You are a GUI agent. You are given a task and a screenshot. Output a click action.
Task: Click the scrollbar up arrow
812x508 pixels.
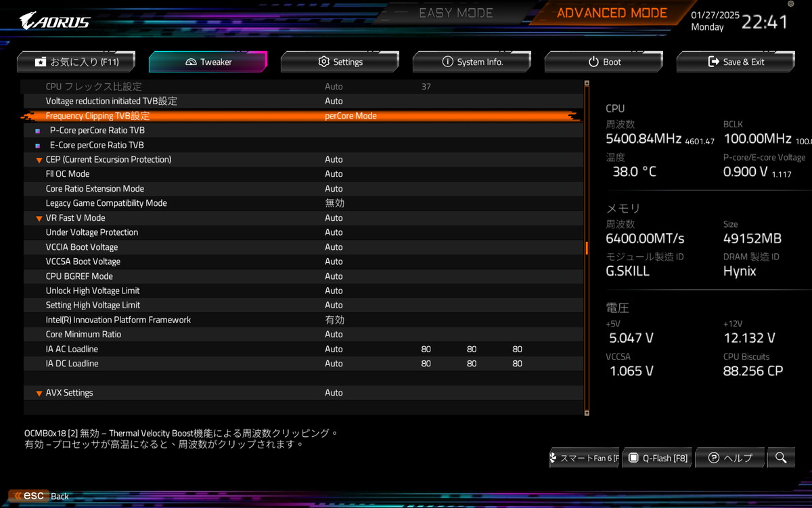tap(587, 84)
